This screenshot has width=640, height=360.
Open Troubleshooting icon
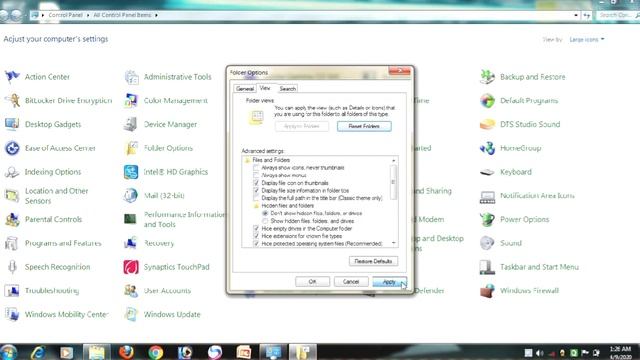pyautogui.click(x=12, y=291)
